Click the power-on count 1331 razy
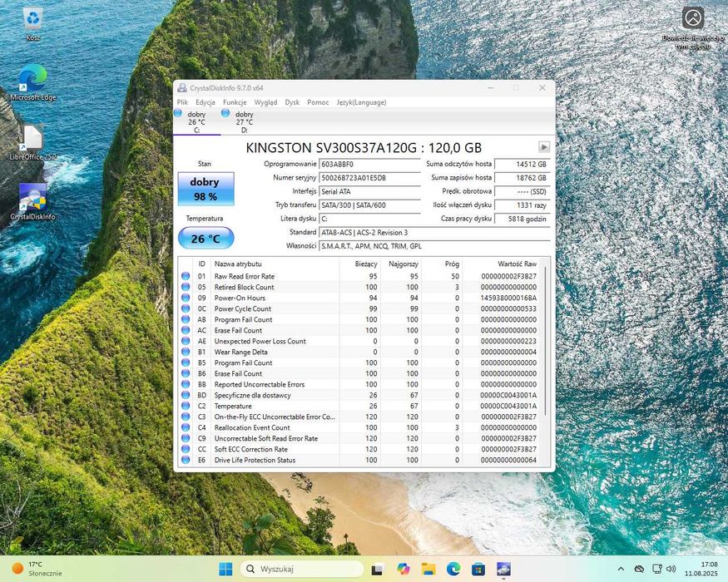The image size is (728, 582). 522,205
